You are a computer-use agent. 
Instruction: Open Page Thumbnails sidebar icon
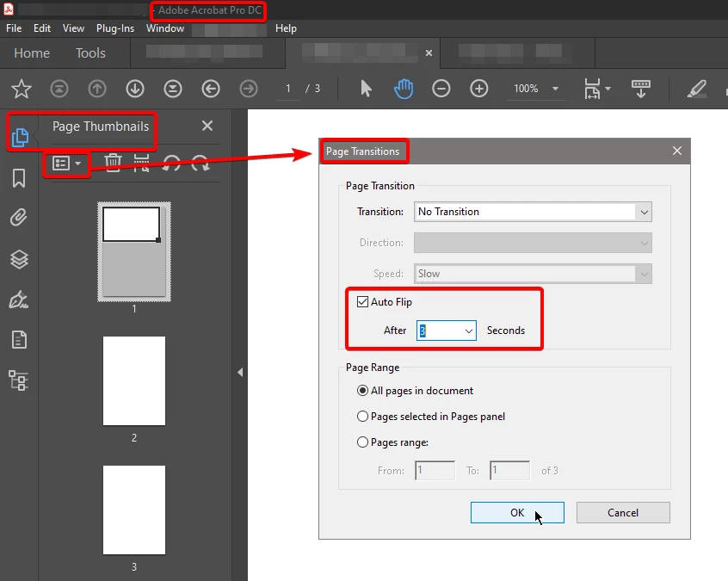coord(20,137)
